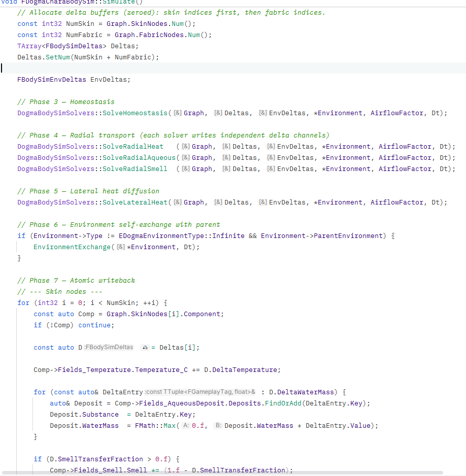The height and width of the screenshot is (476, 466).
Task: Click Fields_AqueousDeposit in the Deposit line
Action: click(182, 403)
